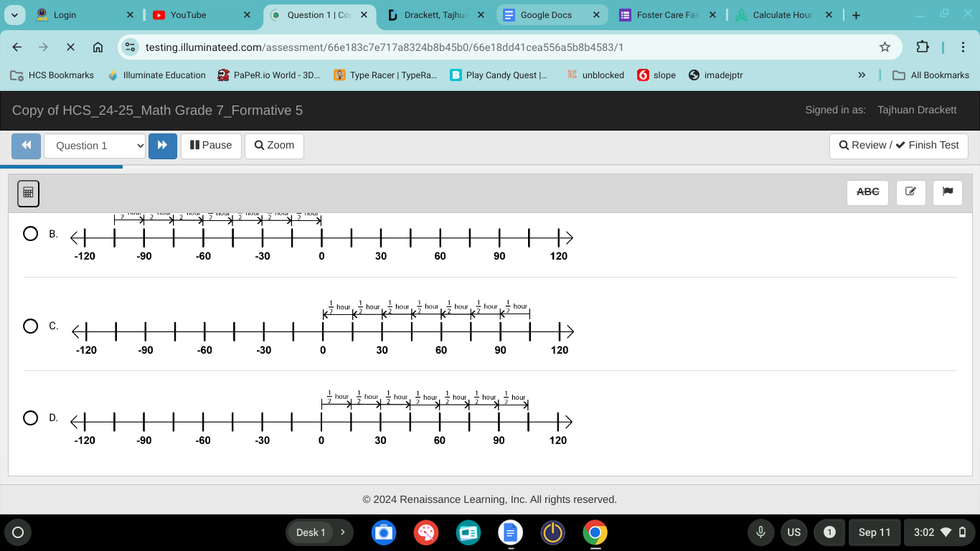The width and height of the screenshot is (980, 551).
Task: Open the power-symbol app on shelf
Action: (x=552, y=532)
